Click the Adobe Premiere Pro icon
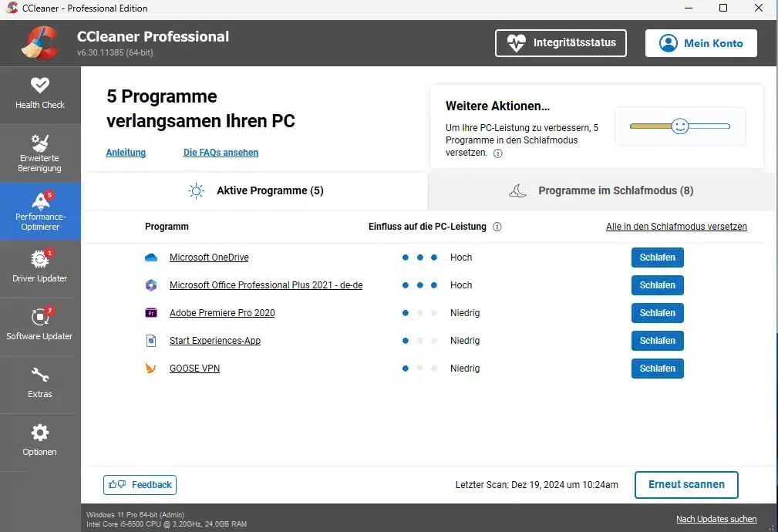The height and width of the screenshot is (532, 778). click(x=151, y=313)
